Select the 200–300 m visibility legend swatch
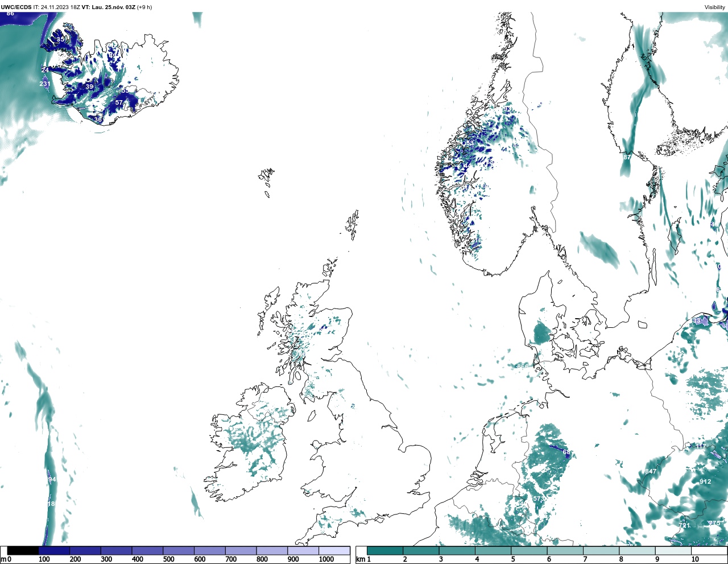Image resolution: width=728 pixels, height=564 pixels. [x=85, y=550]
